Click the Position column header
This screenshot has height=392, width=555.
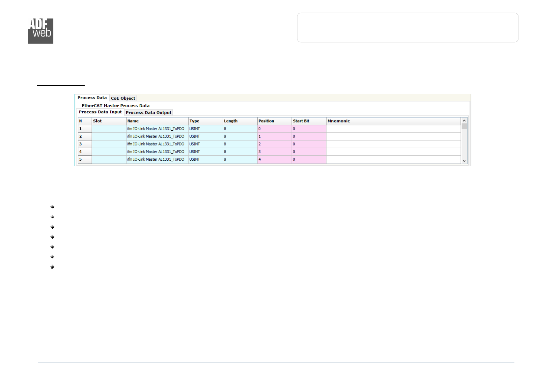pos(274,121)
